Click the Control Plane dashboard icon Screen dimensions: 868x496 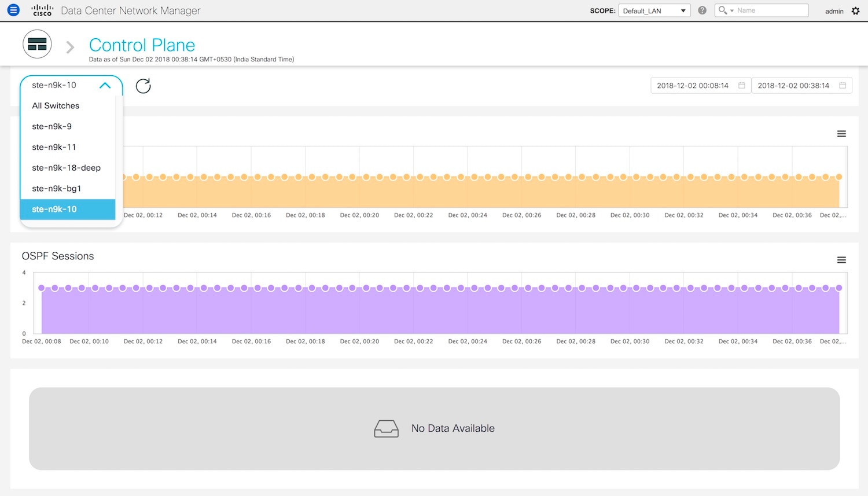click(37, 44)
